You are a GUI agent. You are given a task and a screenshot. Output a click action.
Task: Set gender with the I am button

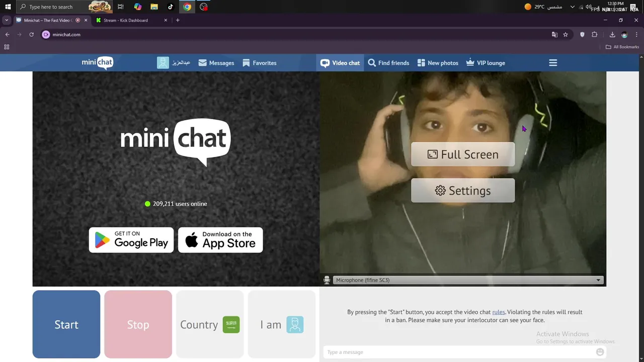282,324
